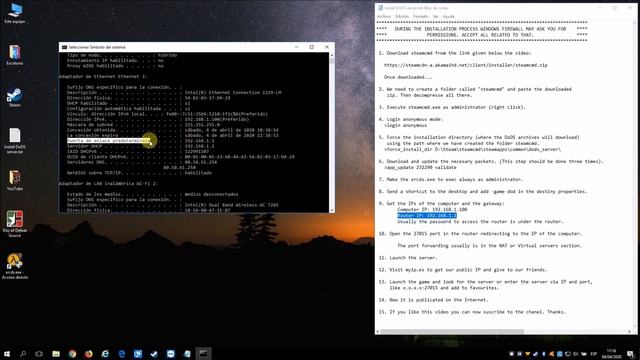Image resolution: width=640 pixels, height=360 pixels.
Task: Close the Command Prompt window
Action: tap(327, 47)
